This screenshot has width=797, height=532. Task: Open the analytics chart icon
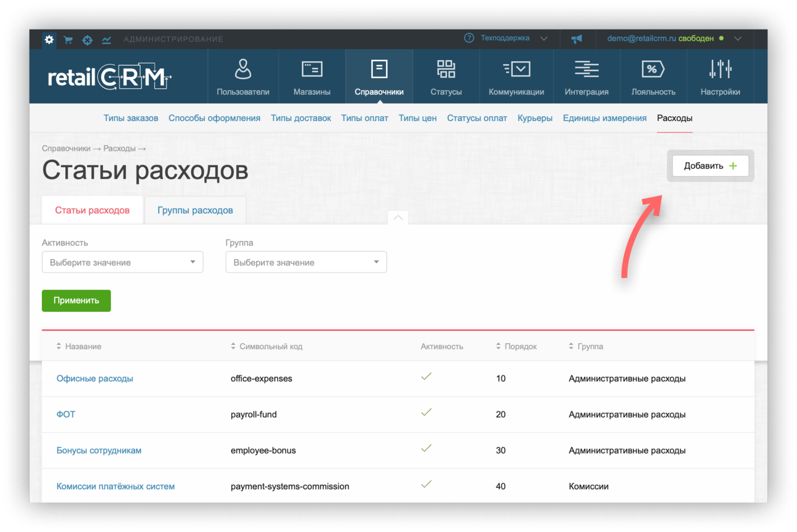tap(107, 40)
